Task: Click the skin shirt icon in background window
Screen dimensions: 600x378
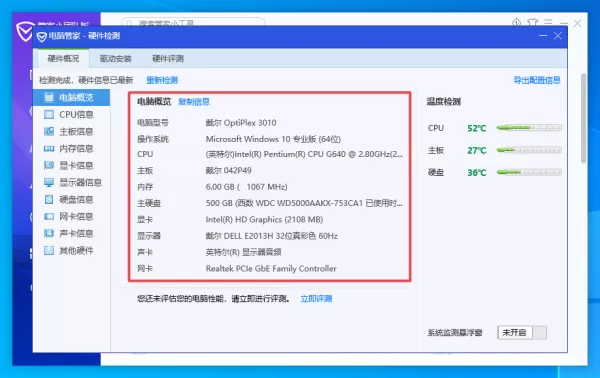Action: coord(532,23)
